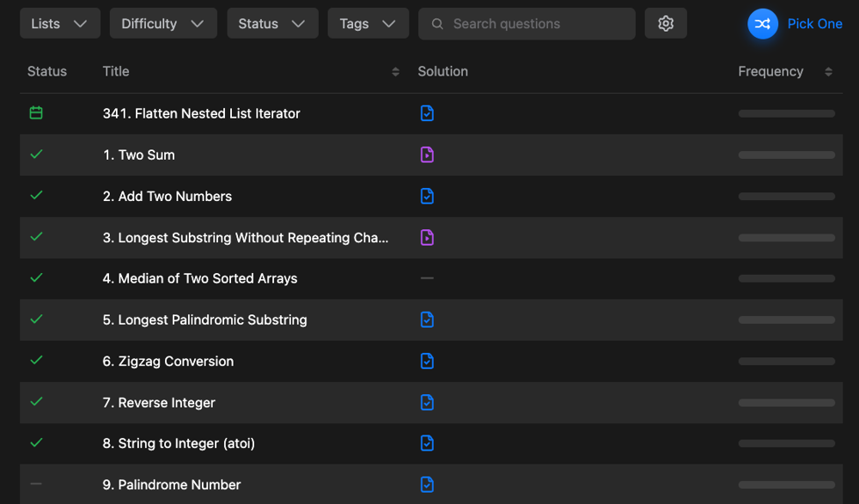This screenshot has height=504, width=859.
Task: Click the frequency bar for Palindrome Number
Action: pos(787,485)
